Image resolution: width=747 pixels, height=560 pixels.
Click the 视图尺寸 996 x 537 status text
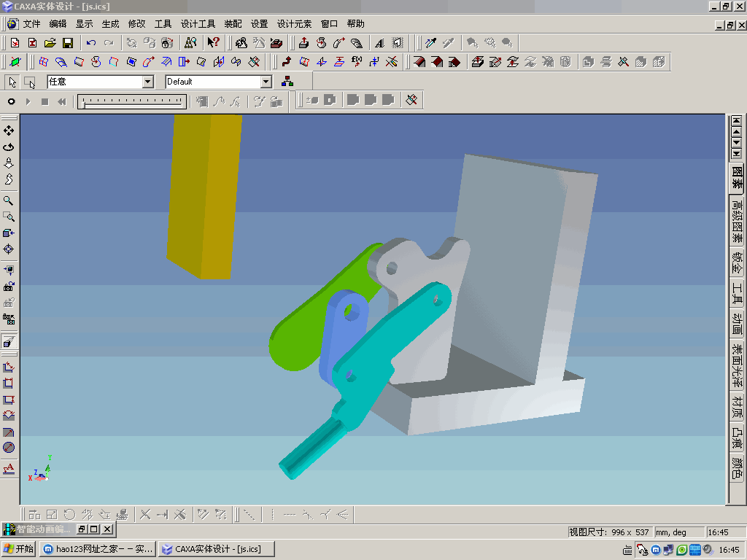pos(608,532)
